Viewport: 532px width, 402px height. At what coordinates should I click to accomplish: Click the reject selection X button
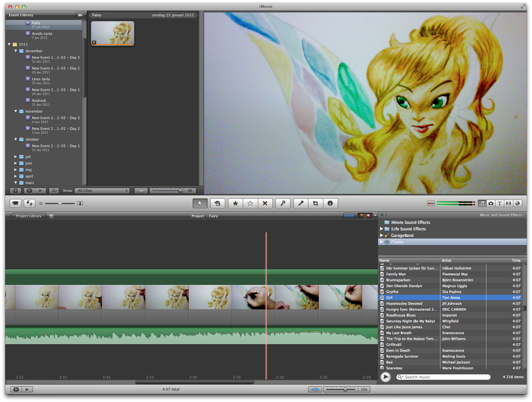pos(265,203)
